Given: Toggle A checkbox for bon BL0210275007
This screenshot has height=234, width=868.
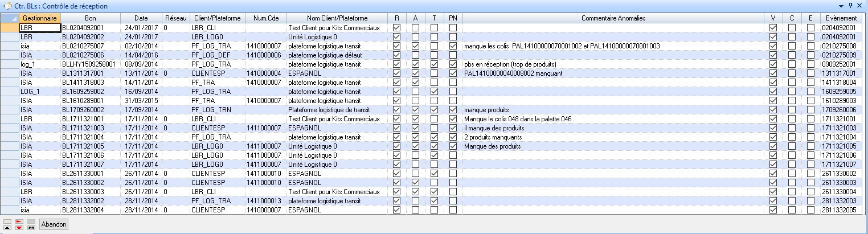Looking at the screenshot, I should 415,46.
